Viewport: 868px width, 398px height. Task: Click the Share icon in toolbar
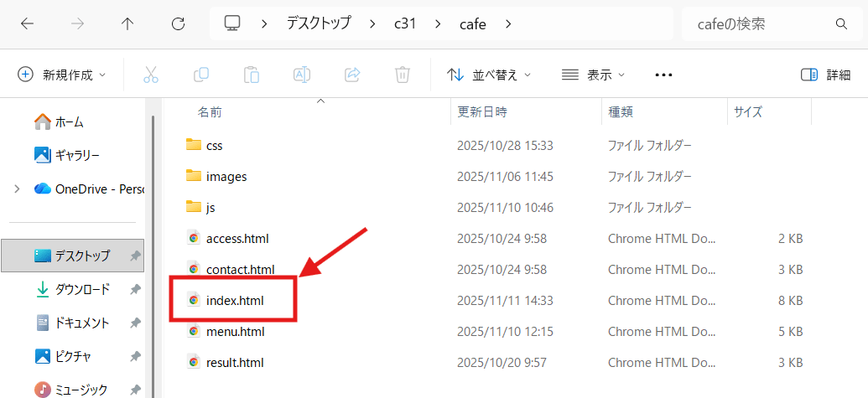click(x=352, y=75)
